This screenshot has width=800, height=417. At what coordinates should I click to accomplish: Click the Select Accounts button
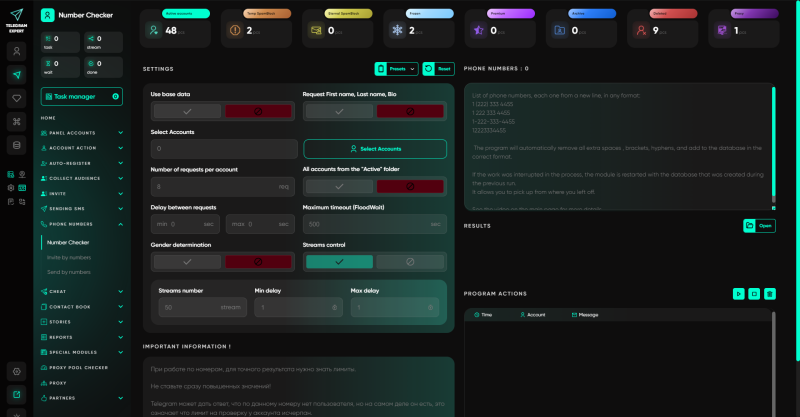pyautogui.click(x=375, y=149)
